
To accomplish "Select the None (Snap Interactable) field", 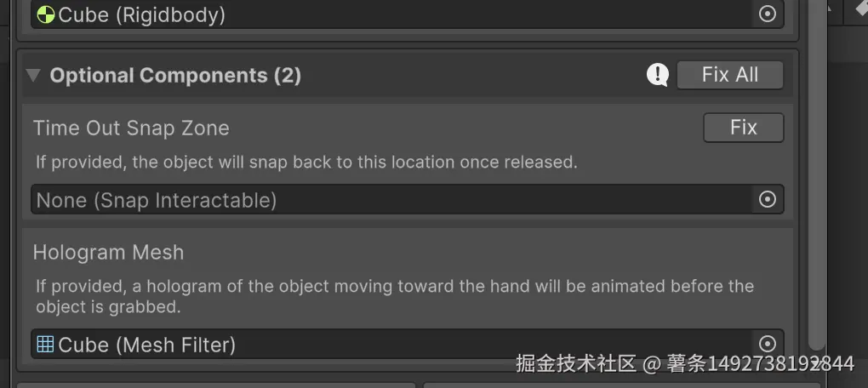I will 408,199.
